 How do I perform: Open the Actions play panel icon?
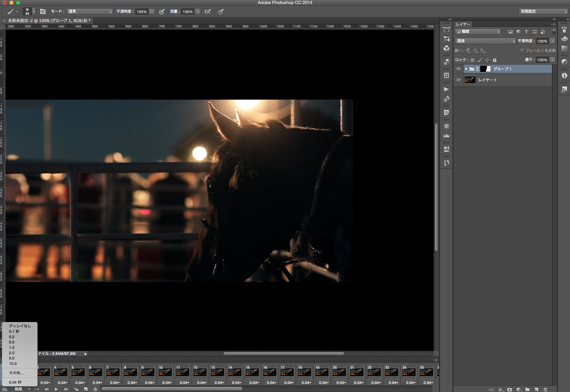coord(446,89)
